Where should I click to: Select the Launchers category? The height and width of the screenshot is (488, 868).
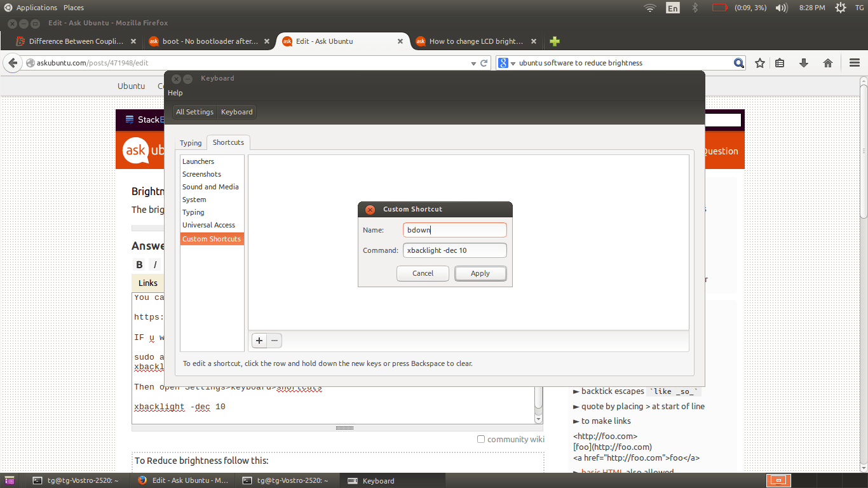coord(212,161)
